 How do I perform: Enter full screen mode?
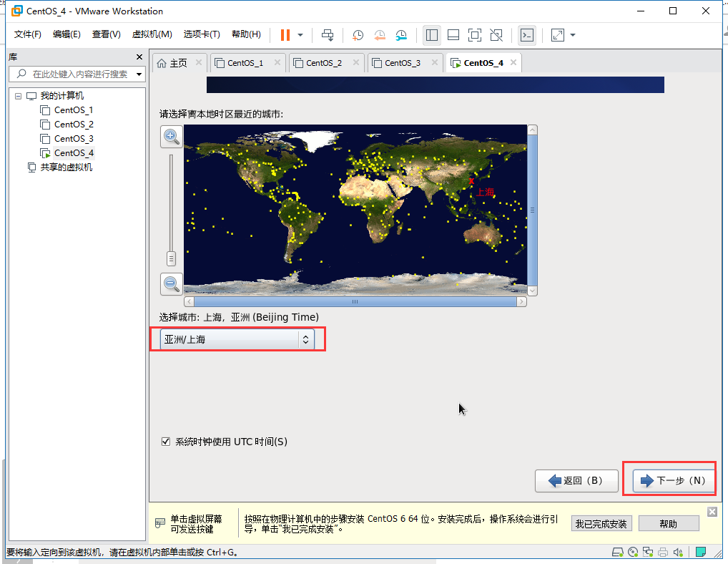tap(475, 35)
